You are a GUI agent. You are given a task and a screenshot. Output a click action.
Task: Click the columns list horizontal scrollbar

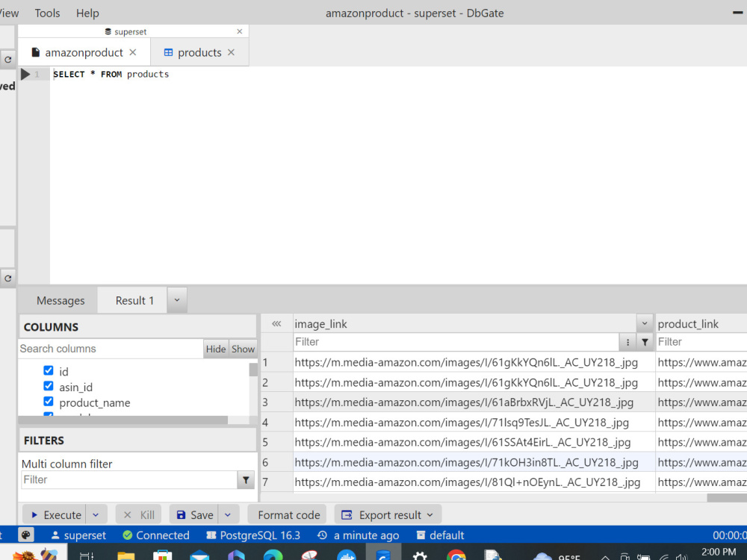[123, 420]
